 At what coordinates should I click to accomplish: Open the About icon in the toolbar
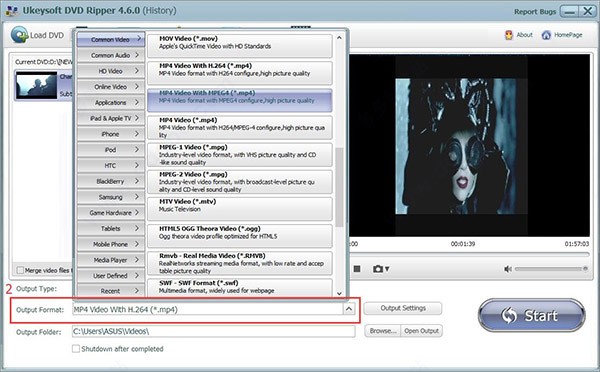pyautogui.click(x=509, y=35)
